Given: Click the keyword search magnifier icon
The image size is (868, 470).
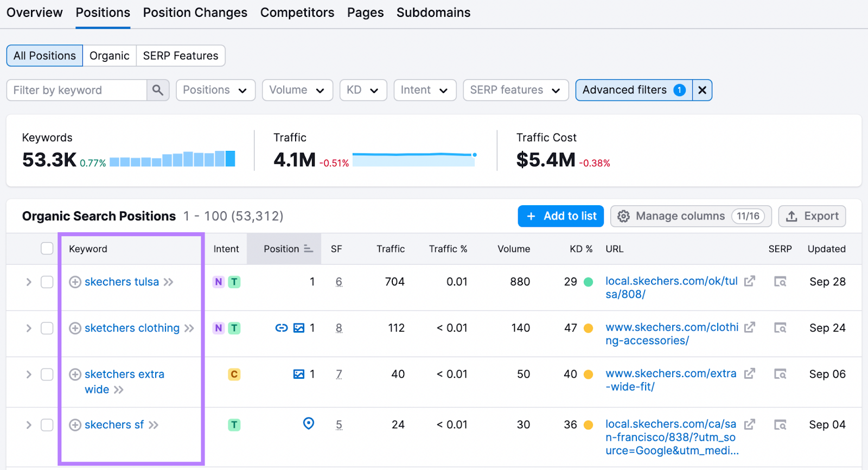Looking at the screenshot, I should (158, 90).
